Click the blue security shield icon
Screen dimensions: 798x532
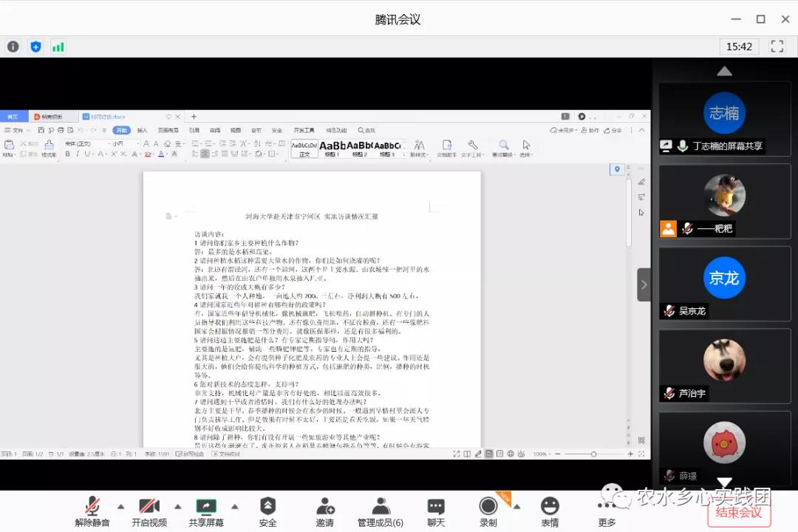[35, 47]
